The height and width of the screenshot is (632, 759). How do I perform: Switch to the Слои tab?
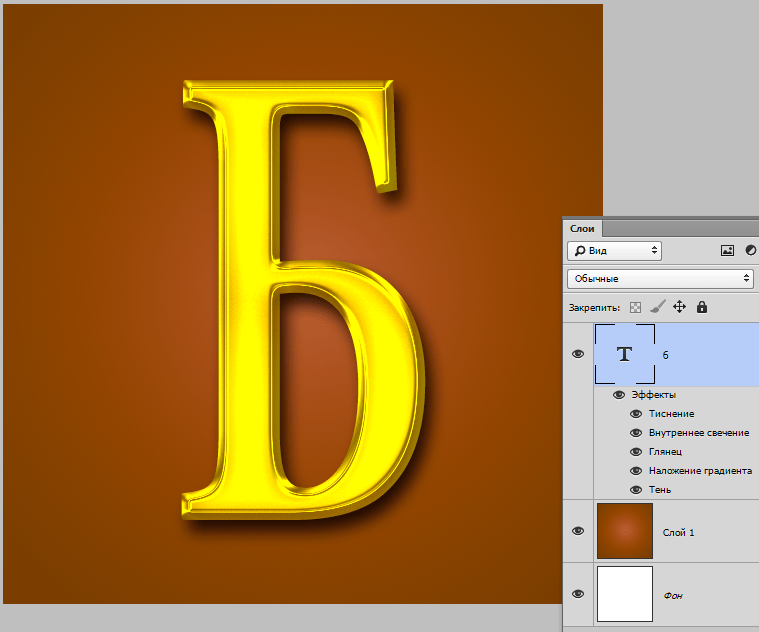tap(582, 228)
